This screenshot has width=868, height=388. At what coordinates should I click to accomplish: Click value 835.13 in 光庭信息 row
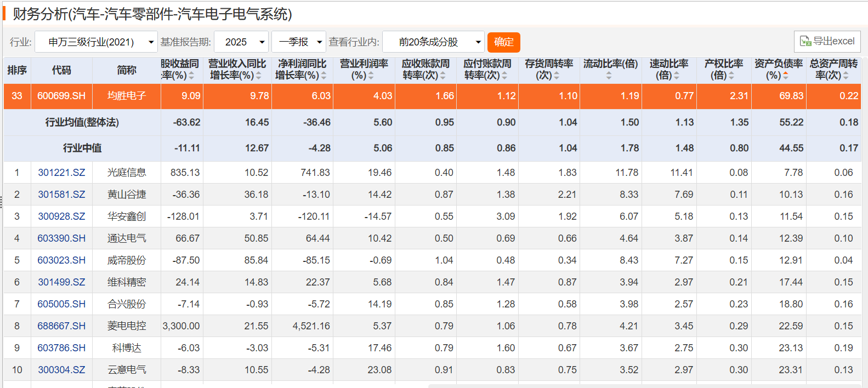coord(185,173)
